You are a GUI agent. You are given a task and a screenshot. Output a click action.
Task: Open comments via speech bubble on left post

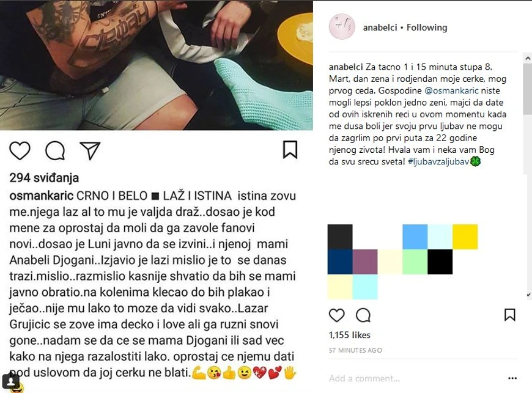(x=55, y=150)
